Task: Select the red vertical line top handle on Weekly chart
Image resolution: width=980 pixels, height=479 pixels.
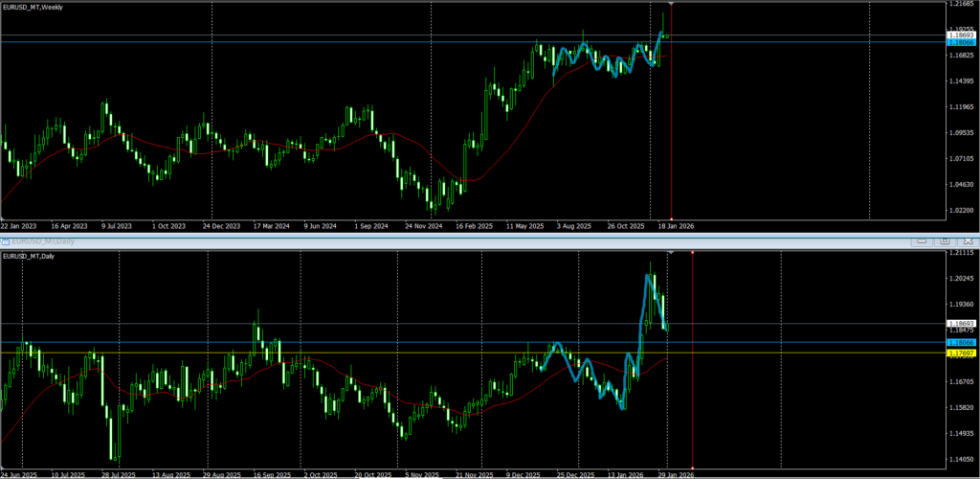Action: (x=672, y=4)
